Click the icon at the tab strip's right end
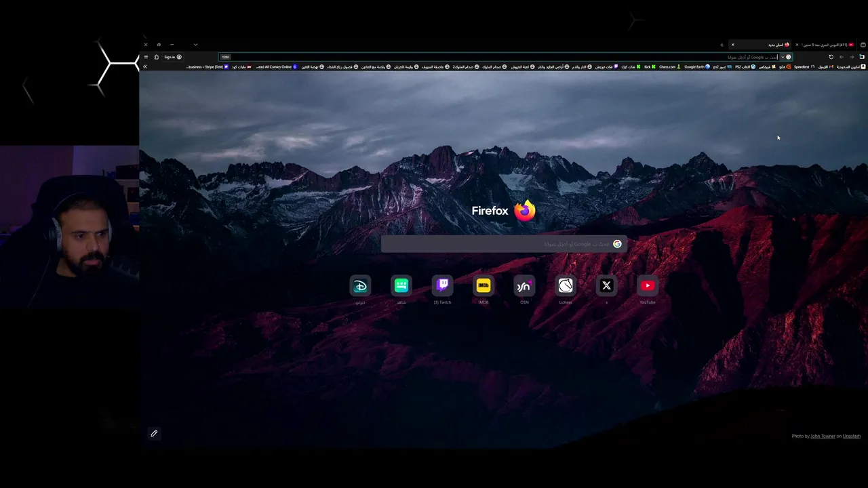 point(863,45)
